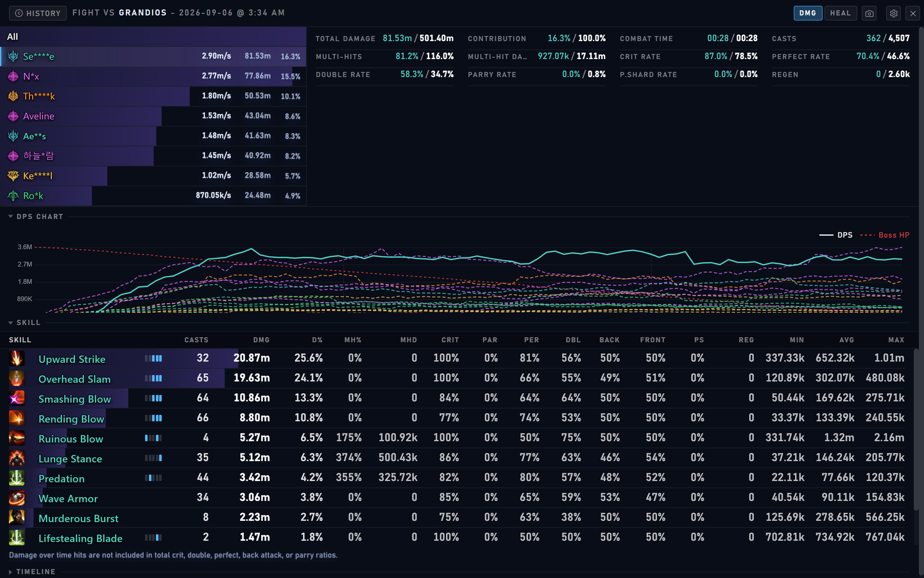
Task: Switch to DMG view
Action: pos(808,13)
